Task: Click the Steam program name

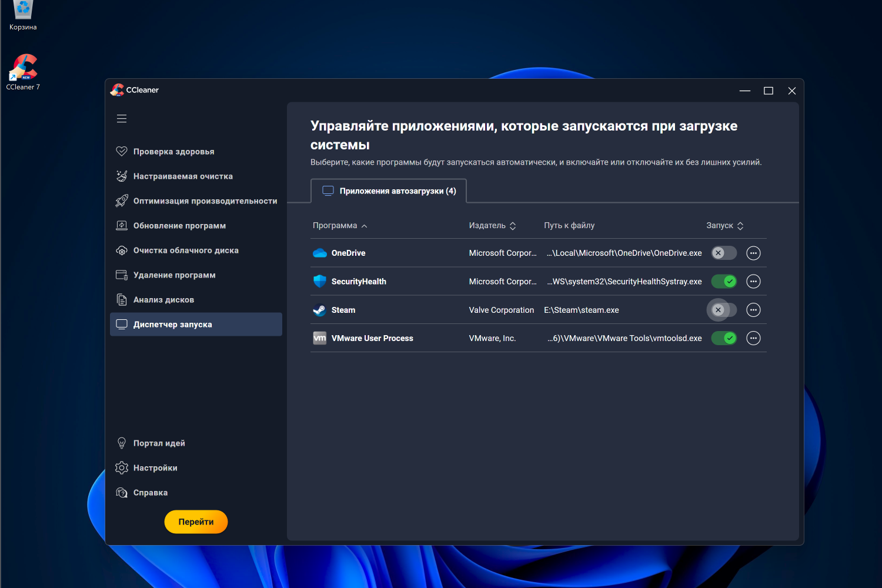Action: [343, 310]
